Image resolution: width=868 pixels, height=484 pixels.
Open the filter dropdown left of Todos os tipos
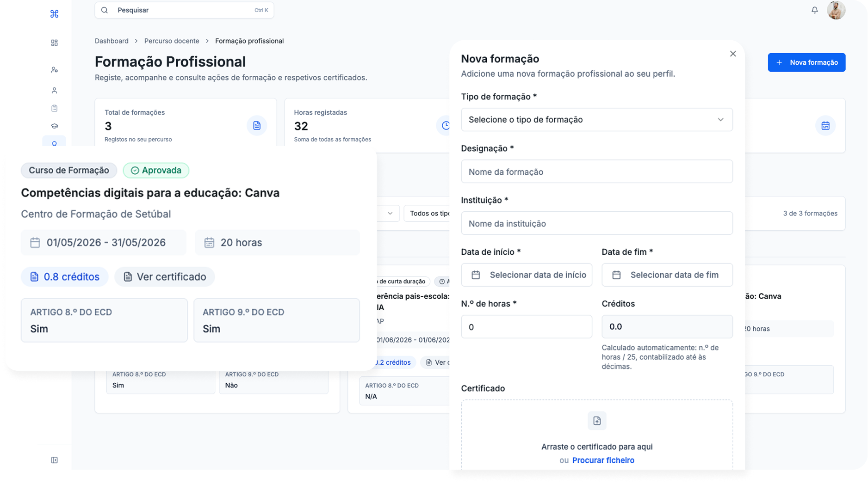(388, 214)
